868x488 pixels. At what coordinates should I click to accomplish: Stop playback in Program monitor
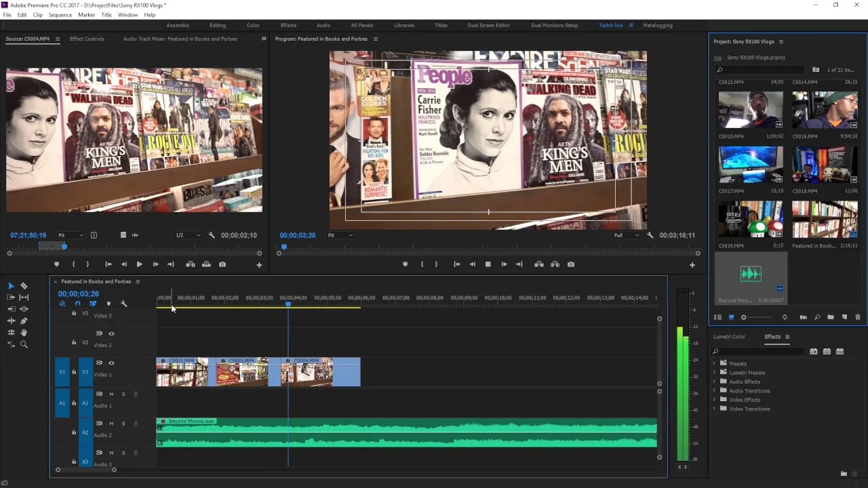pos(488,264)
